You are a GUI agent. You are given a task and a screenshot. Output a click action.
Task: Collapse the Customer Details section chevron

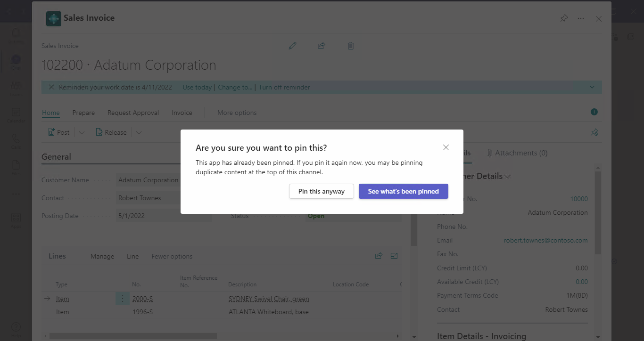[508, 176]
